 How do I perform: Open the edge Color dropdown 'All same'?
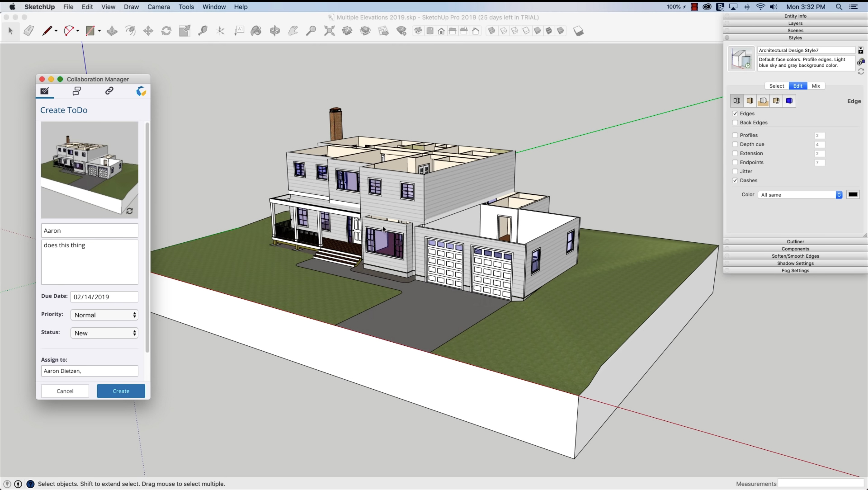click(800, 195)
